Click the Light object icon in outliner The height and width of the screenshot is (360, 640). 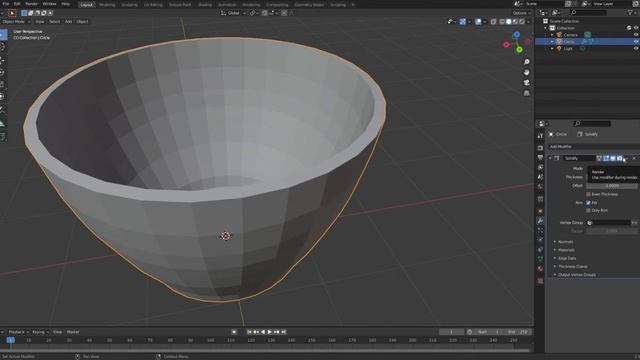559,49
